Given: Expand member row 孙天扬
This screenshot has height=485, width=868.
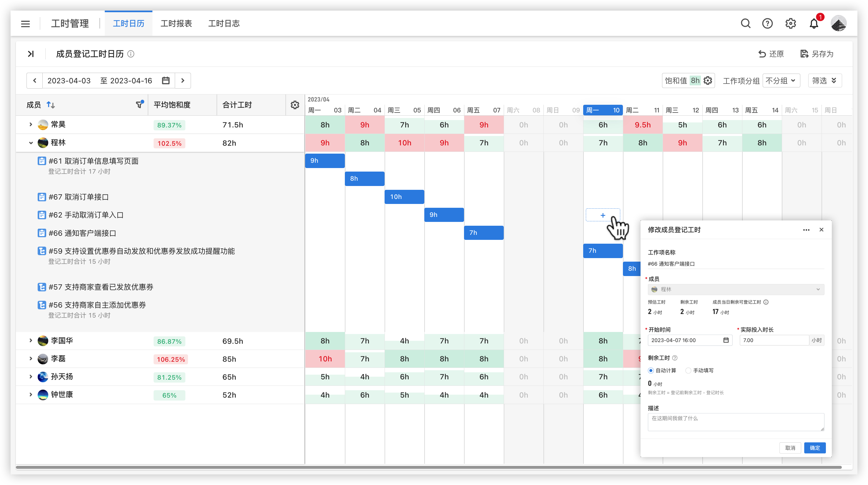Looking at the screenshot, I should (31, 376).
